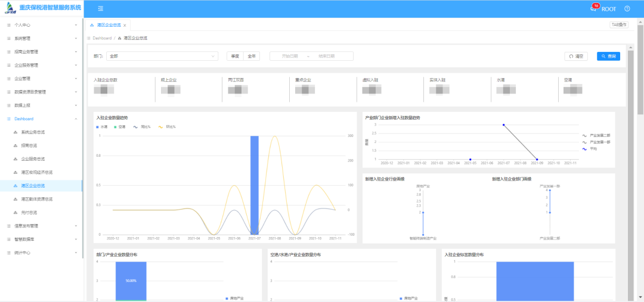
Task: Expand 企业服务管理 menu chevron
Action: click(76, 66)
